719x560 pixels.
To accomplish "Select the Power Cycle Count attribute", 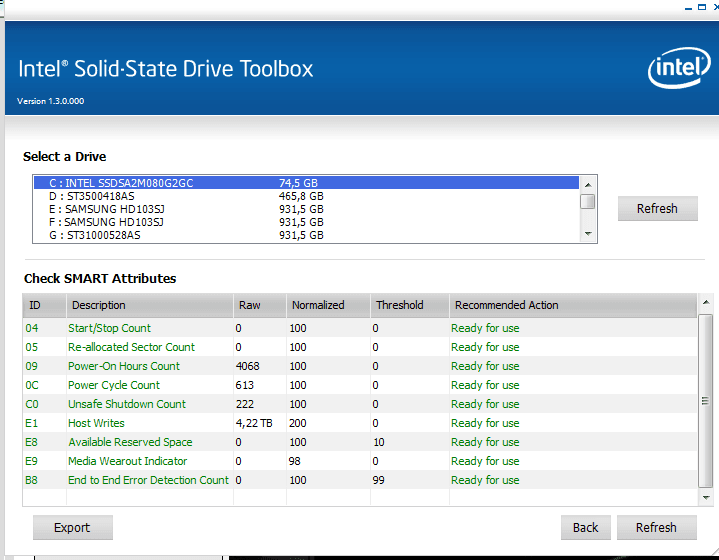I will coord(360,385).
